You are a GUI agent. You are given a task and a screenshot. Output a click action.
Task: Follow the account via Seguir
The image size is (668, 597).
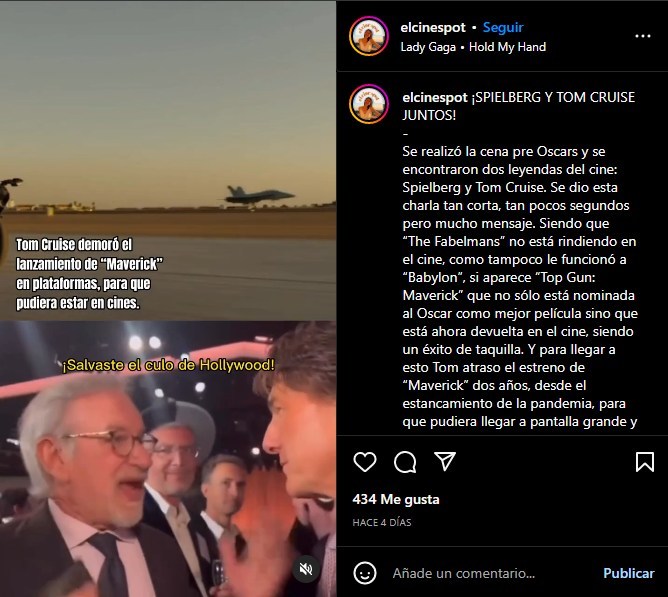click(x=503, y=27)
